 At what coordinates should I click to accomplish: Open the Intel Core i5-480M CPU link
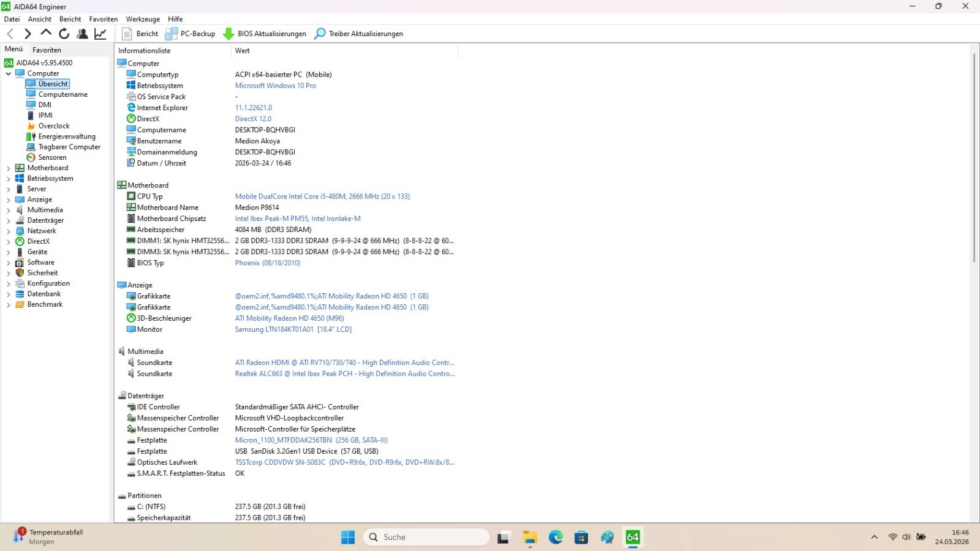coord(322,197)
